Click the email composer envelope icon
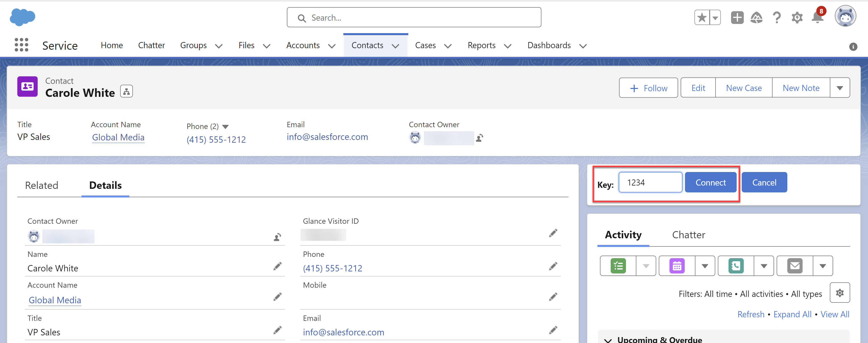The height and width of the screenshot is (343, 868). coord(794,266)
